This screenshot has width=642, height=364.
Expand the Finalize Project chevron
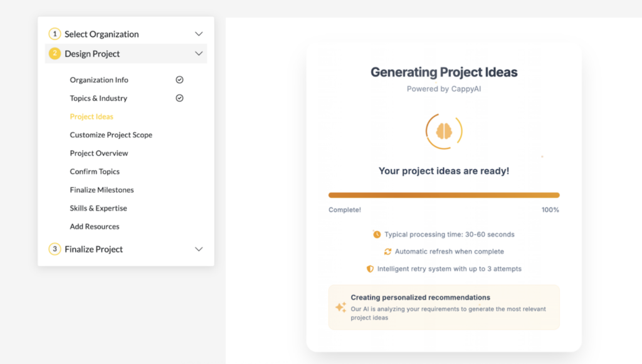199,249
